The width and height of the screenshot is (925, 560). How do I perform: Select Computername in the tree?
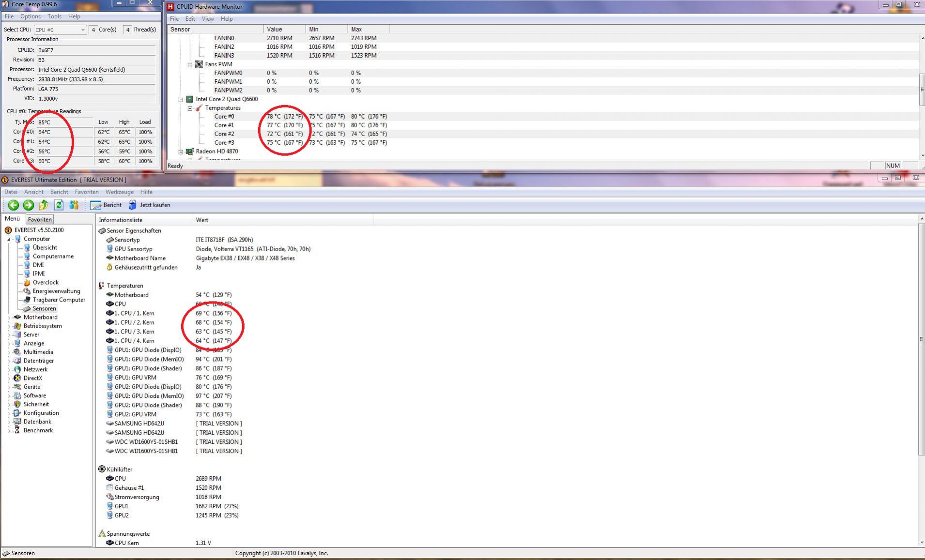53,257
